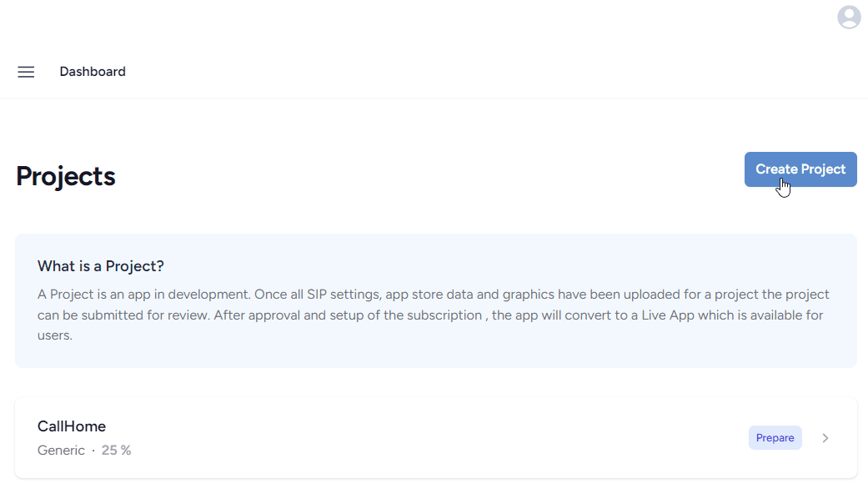Click the Create Project button

800,169
